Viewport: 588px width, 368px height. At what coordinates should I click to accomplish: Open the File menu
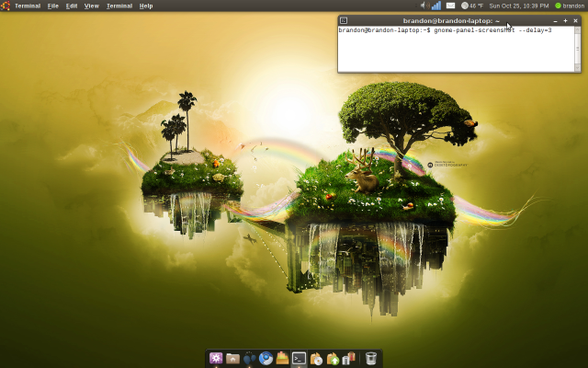pos(53,6)
